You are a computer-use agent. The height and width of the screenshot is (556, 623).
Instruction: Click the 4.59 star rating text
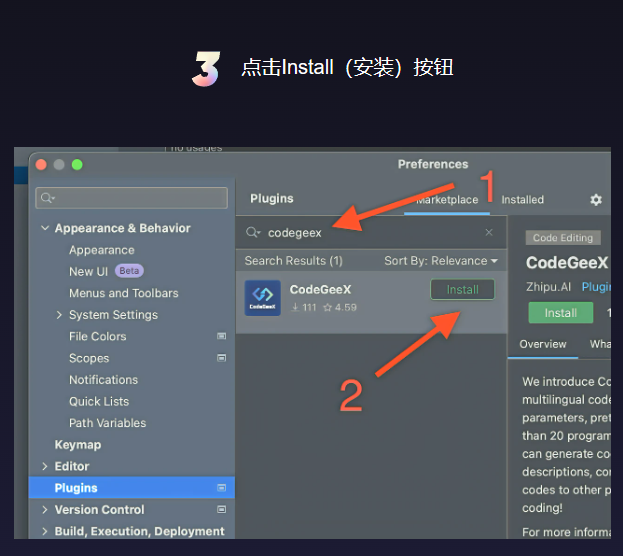[x=341, y=307]
